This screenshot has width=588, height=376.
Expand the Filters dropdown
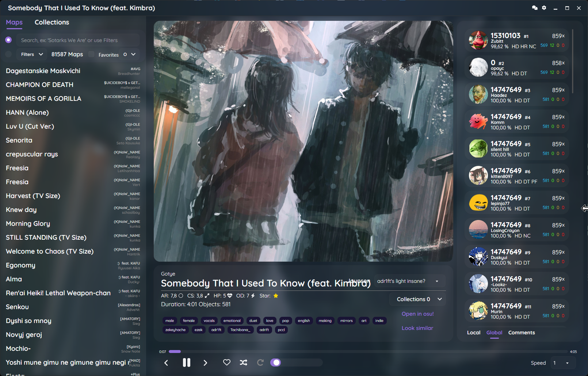pos(32,54)
